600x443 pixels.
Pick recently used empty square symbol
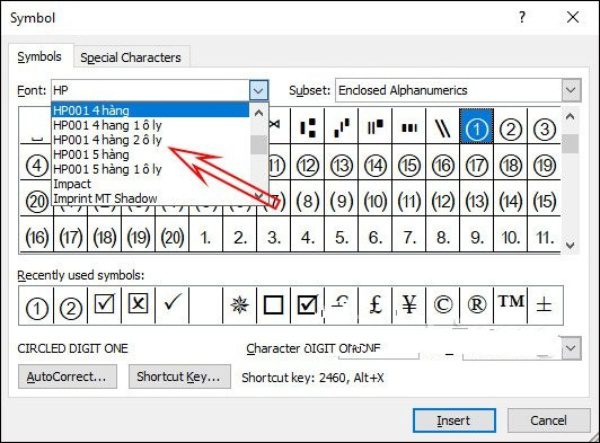pyautogui.click(x=274, y=305)
